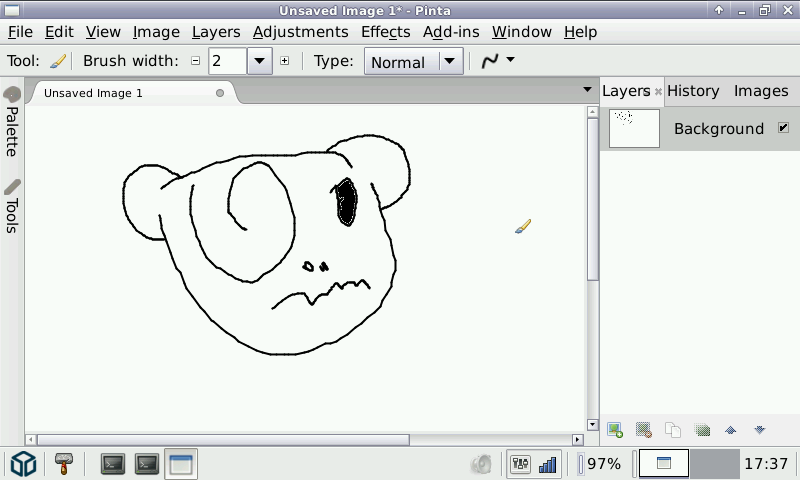
Task: Expand the brush Type dropdown
Action: pos(451,61)
